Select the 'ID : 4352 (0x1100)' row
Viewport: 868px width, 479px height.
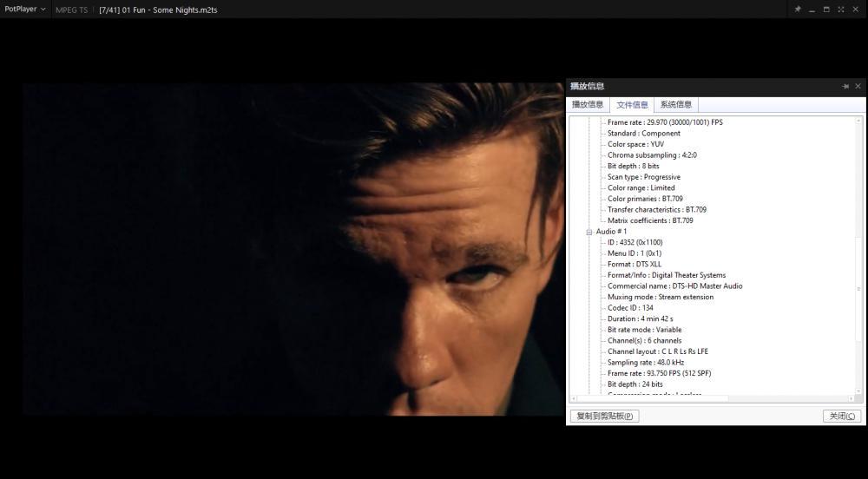coord(635,242)
